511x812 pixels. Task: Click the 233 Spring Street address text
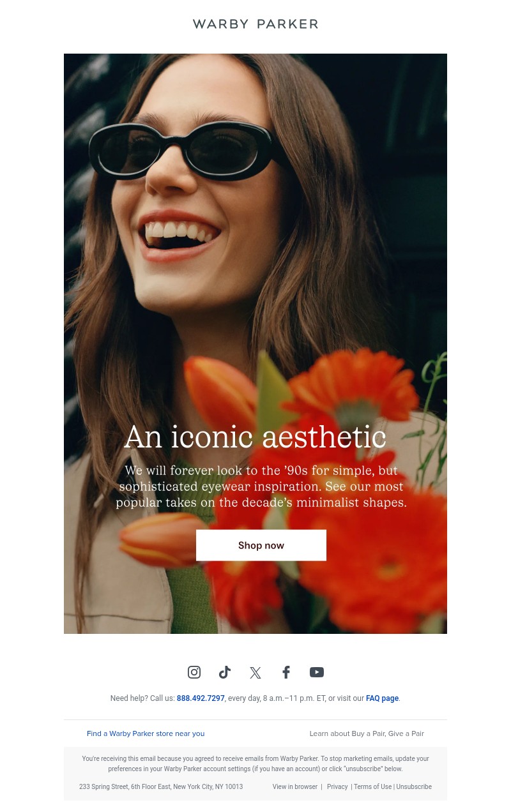coord(161,786)
